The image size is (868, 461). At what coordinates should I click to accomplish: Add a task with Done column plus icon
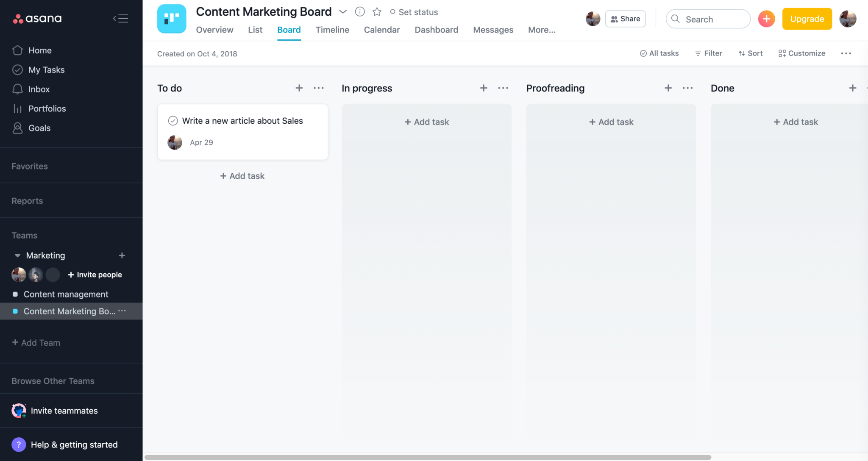[x=853, y=88]
